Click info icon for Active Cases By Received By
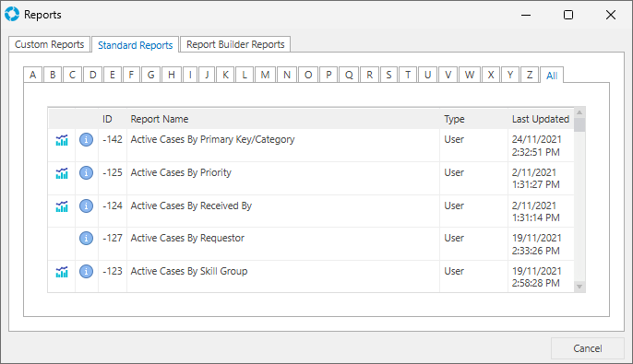633x364 pixels. 86,206
